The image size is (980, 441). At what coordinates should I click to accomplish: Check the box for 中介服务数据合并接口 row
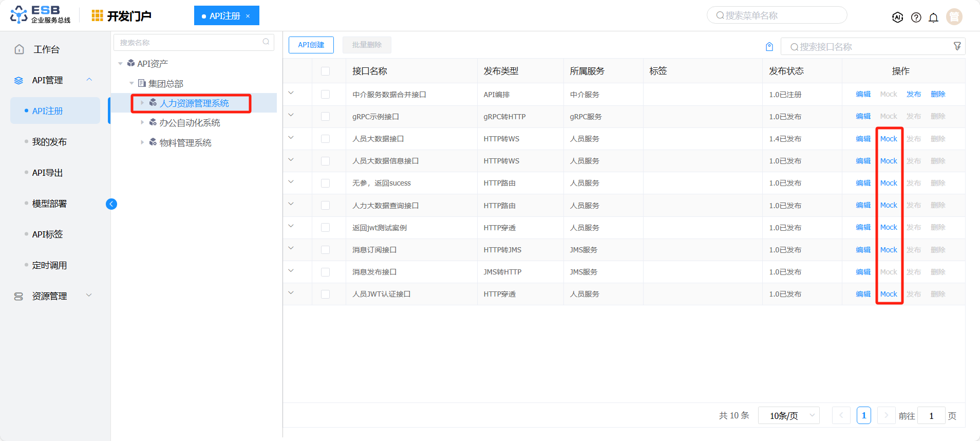[x=326, y=95]
